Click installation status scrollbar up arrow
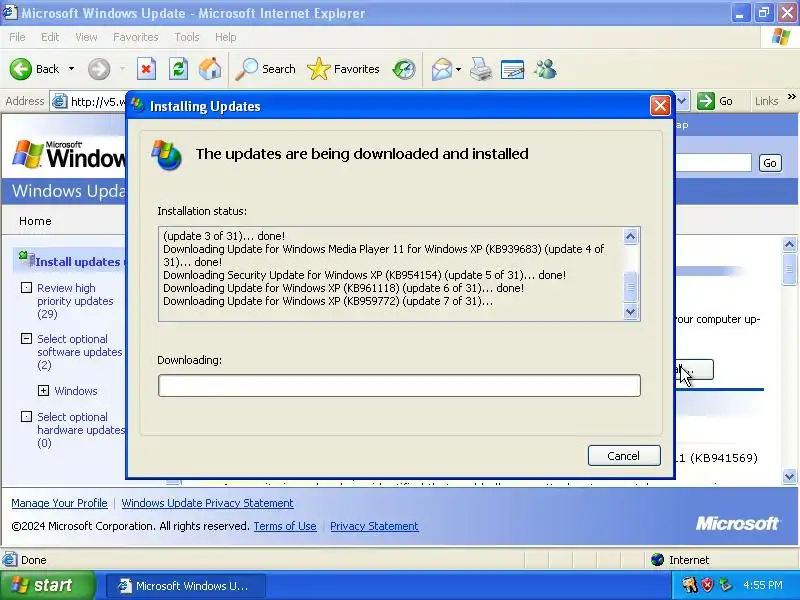This screenshot has height=600, width=800. point(631,236)
